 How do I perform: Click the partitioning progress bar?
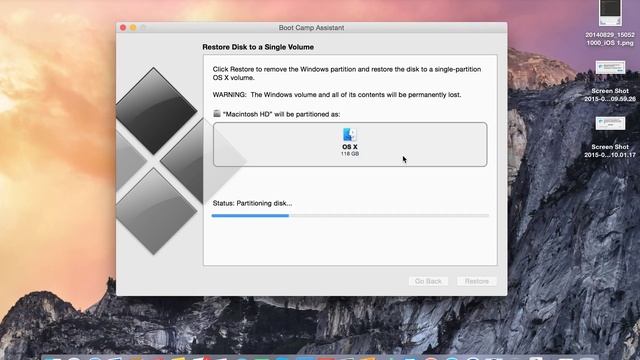coord(350,216)
